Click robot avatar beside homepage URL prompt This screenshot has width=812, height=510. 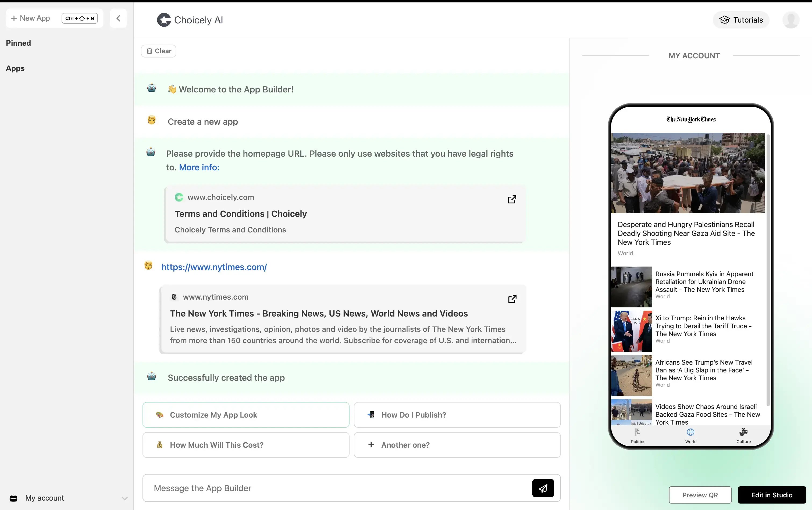pyautogui.click(x=151, y=152)
